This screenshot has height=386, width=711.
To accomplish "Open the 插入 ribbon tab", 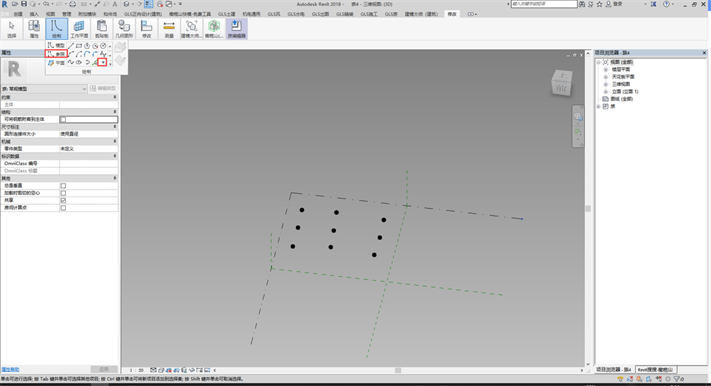I will click(34, 14).
